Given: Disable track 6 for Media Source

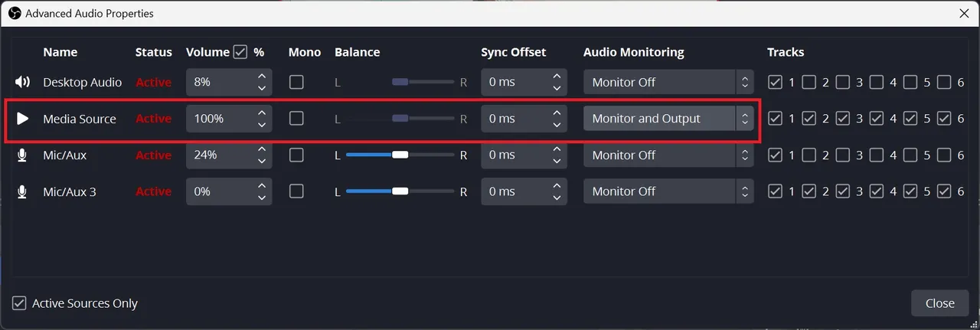Looking at the screenshot, I should (x=944, y=119).
